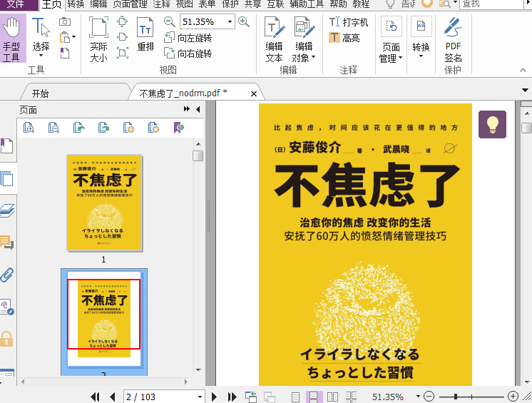The width and height of the screenshot is (532, 403).
Task: Select the Hand tool (手型工具)
Action: [x=12, y=39]
